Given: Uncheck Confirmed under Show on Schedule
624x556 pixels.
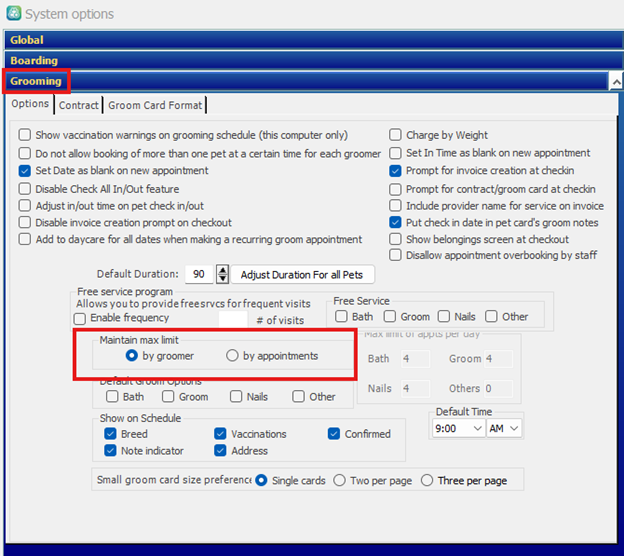Looking at the screenshot, I should click(x=334, y=434).
